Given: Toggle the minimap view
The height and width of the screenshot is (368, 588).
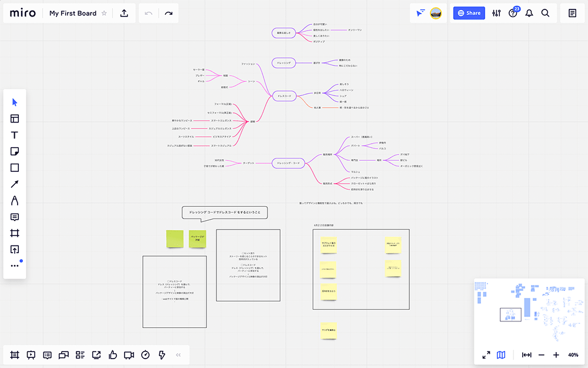Looking at the screenshot, I should pos(501,355).
